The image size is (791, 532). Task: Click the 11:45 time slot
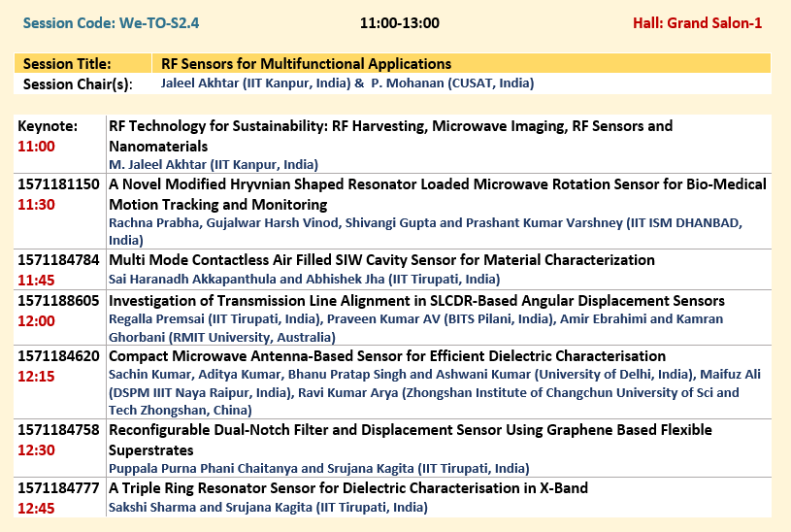tap(36, 280)
